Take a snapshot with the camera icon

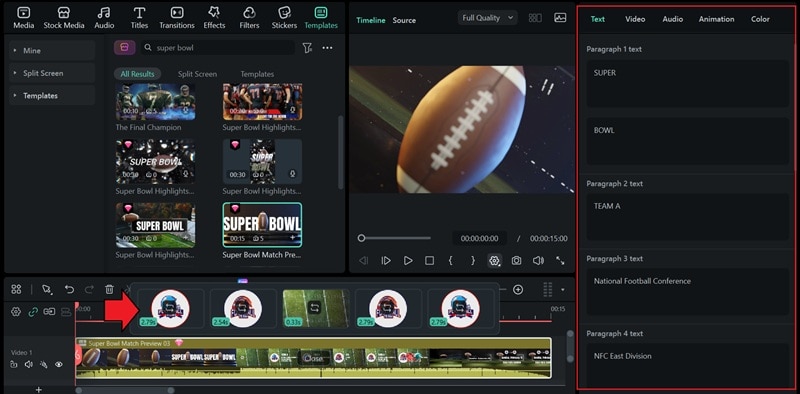(x=516, y=261)
